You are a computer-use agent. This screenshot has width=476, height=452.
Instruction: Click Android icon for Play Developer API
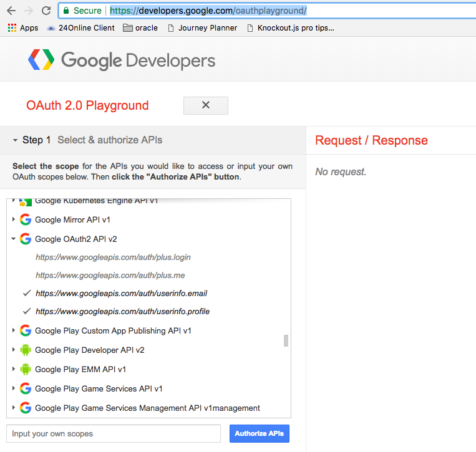pyautogui.click(x=26, y=350)
